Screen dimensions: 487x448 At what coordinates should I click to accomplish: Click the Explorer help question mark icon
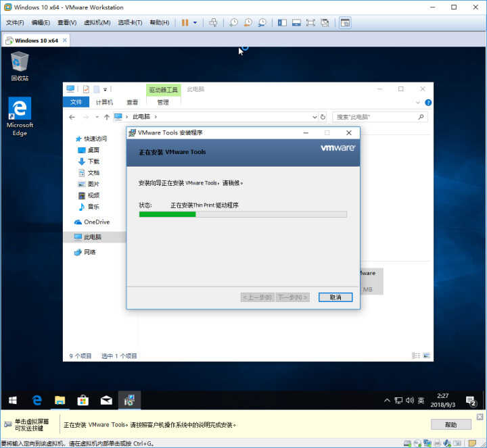coord(428,103)
